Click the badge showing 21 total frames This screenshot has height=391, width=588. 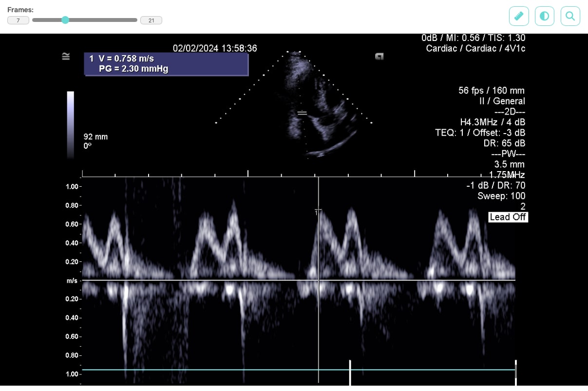[x=151, y=20]
